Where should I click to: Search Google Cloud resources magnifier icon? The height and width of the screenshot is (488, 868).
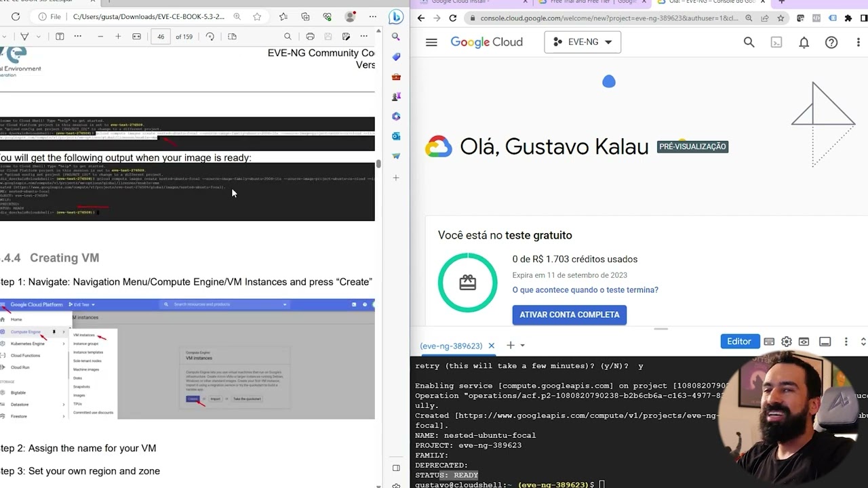click(749, 42)
